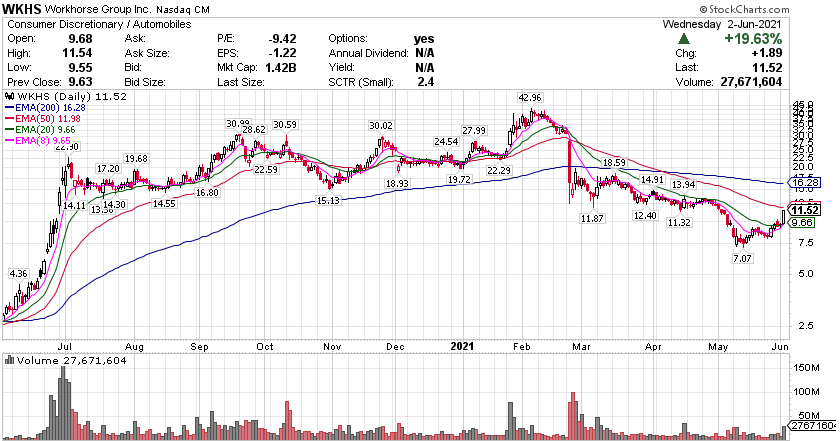The width and height of the screenshot is (840, 441).
Task: Click the 27.99 price label
Action: tap(474, 130)
